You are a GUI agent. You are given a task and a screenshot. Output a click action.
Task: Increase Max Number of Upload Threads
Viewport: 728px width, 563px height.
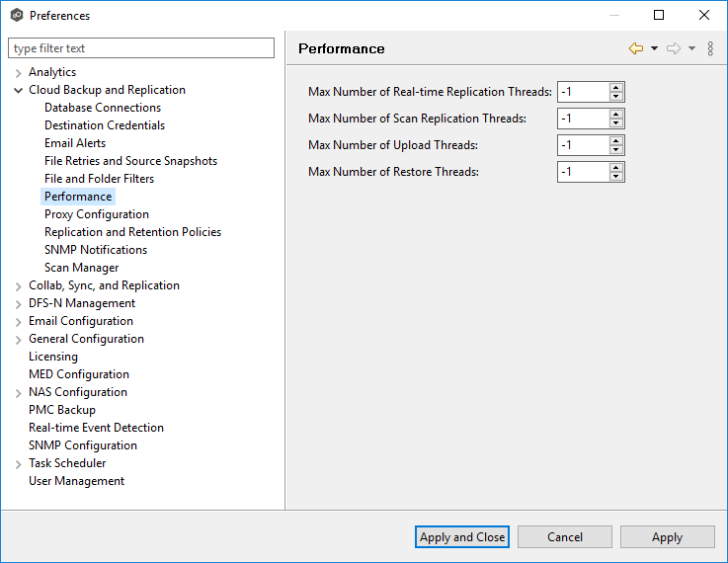[x=616, y=141]
